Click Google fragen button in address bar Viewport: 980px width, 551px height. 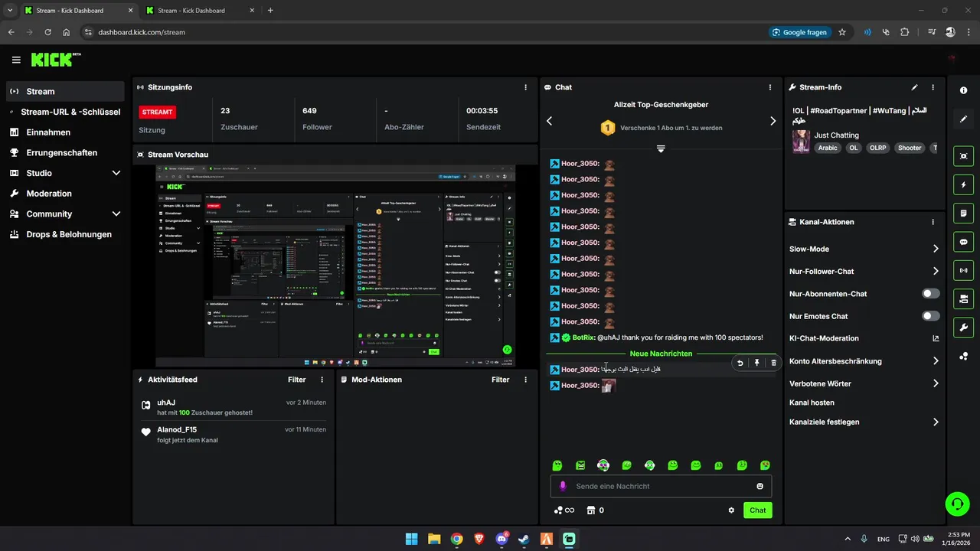pos(799,32)
